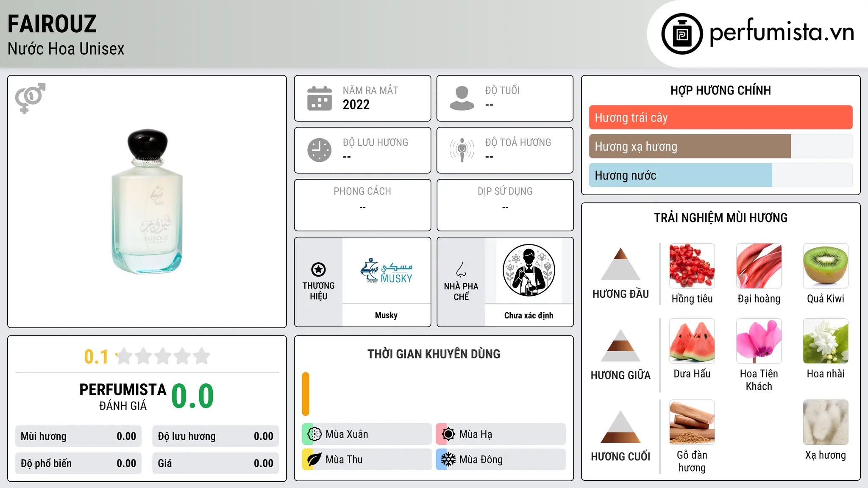Viewport: 868px width, 488px height.
Task: Click the 2022 release year value
Action: (x=356, y=105)
